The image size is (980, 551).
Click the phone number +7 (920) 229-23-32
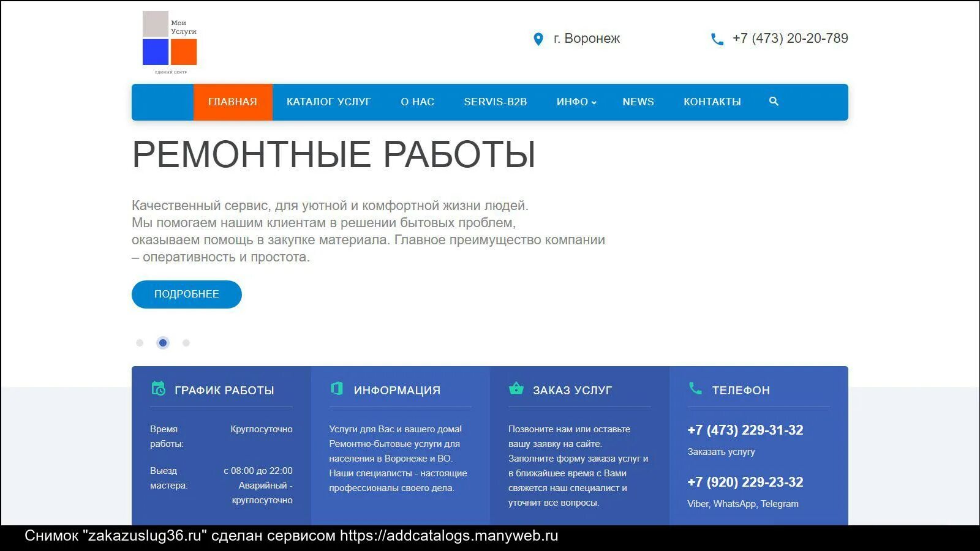[x=745, y=482]
